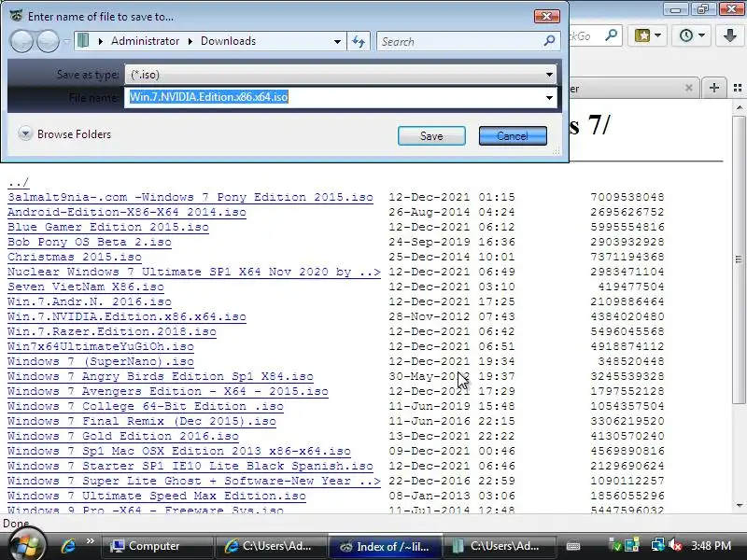Click the Cancel button in dialog
Image resolution: width=747 pixels, height=560 pixels.
pyautogui.click(x=513, y=136)
